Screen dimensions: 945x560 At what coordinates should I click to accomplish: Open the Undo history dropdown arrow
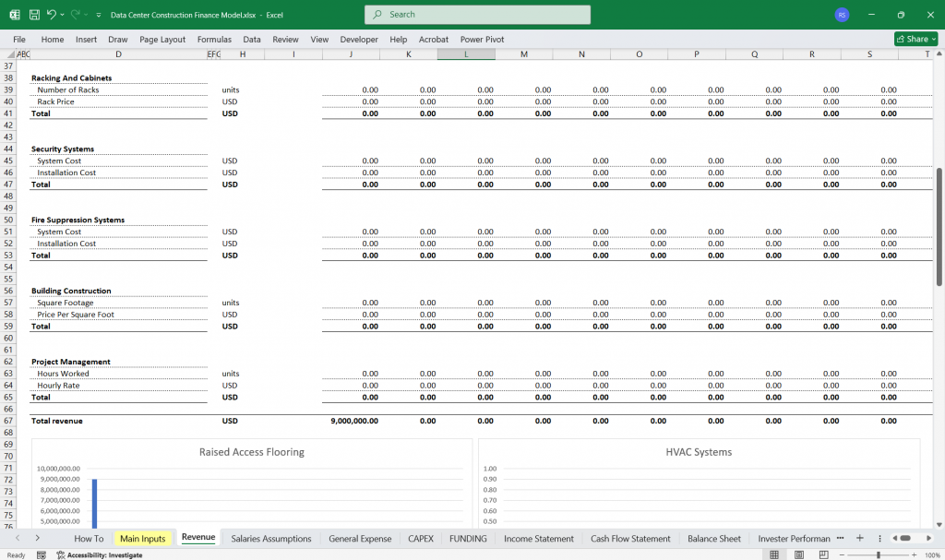click(x=63, y=14)
